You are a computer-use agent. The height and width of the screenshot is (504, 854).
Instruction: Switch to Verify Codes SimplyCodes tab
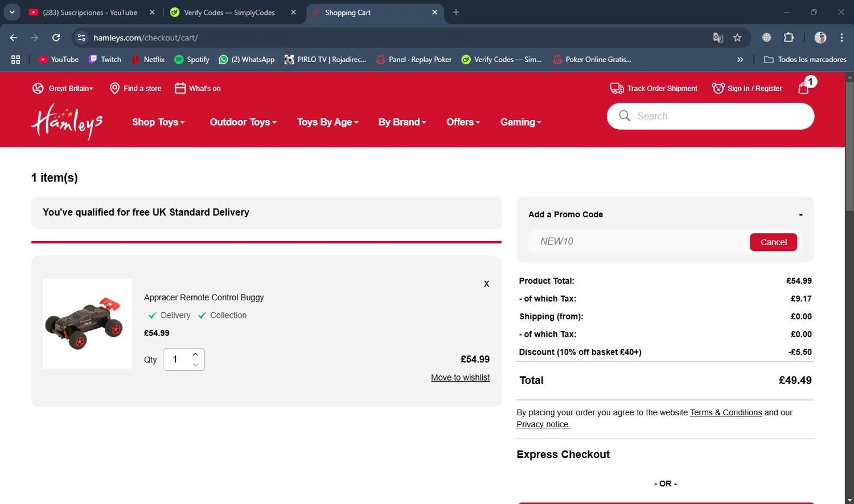point(229,13)
